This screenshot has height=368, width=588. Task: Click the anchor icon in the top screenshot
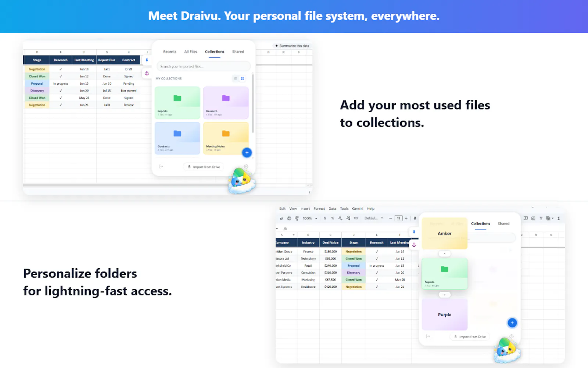coord(147,73)
